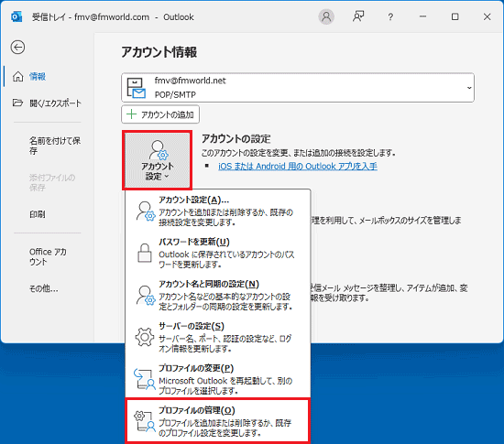Screen dimensions: 504x444
Task: Choose アカウント名と同期の設定(N) entry
Action: tap(218, 295)
